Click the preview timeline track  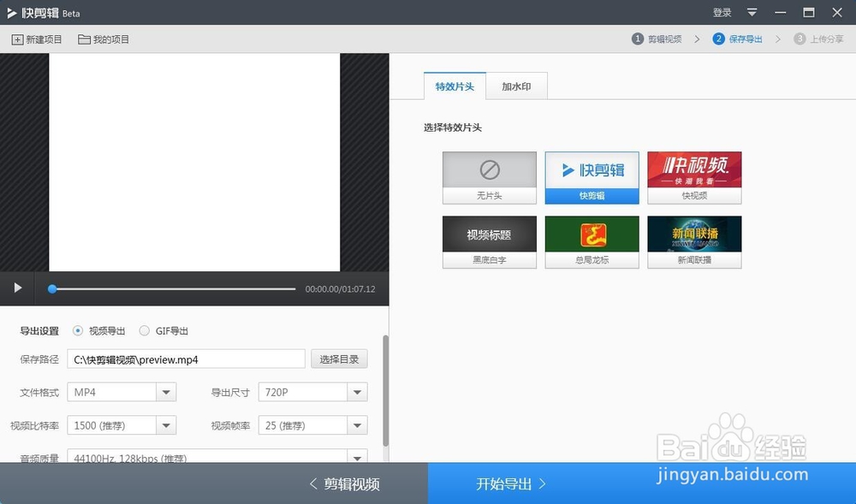tap(174, 288)
